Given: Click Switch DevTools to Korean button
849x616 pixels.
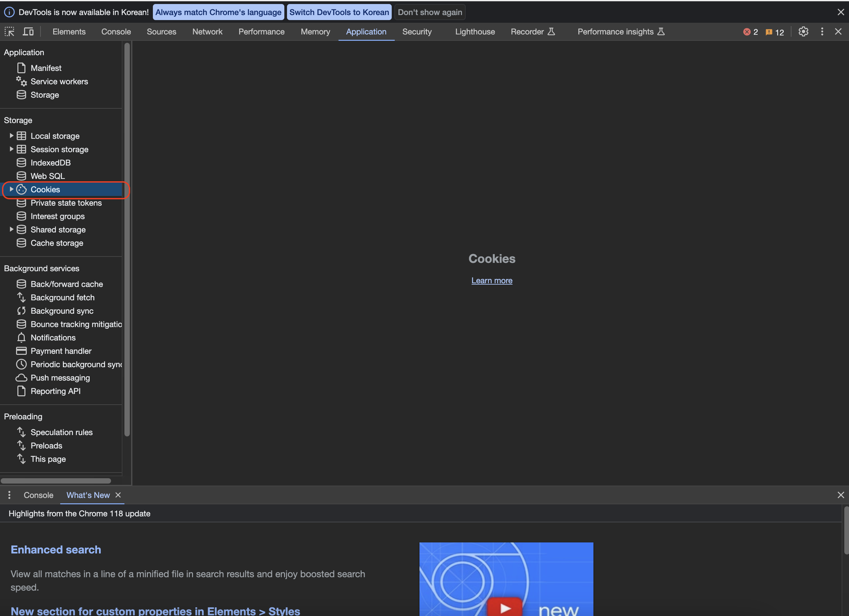Looking at the screenshot, I should coord(339,12).
